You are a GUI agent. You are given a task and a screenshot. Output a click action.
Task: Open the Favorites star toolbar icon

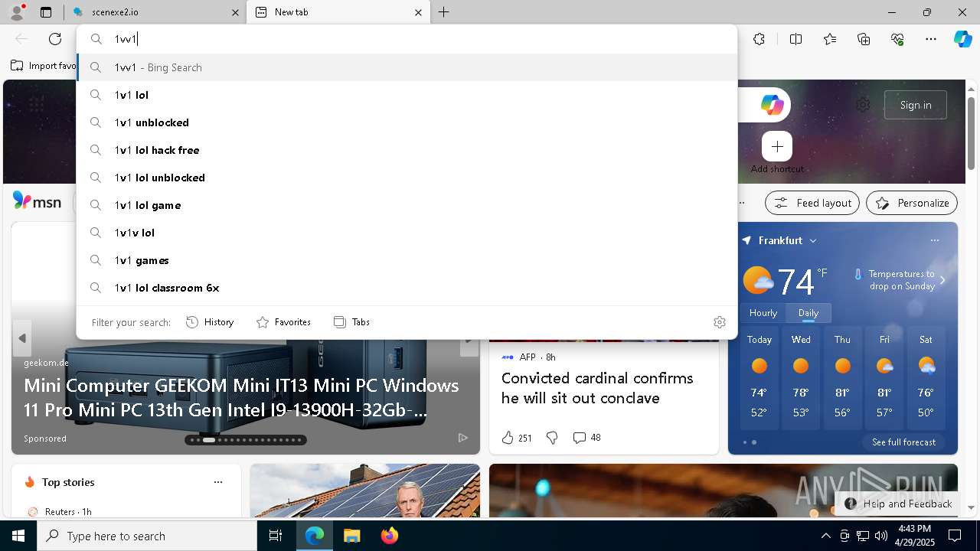click(830, 39)
